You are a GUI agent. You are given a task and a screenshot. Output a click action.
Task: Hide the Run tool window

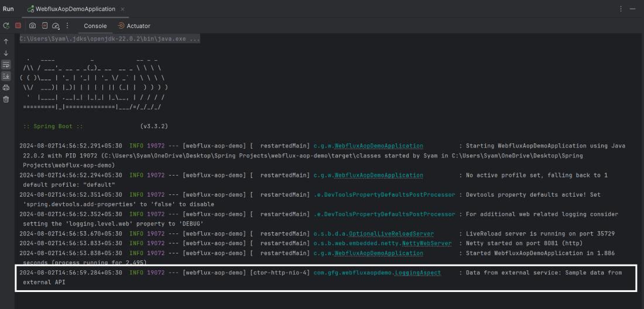click(x=633, y=9)
